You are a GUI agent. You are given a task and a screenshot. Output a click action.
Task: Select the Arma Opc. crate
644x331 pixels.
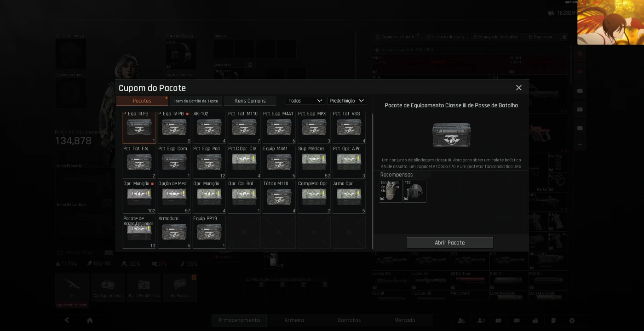click(349, 197)
